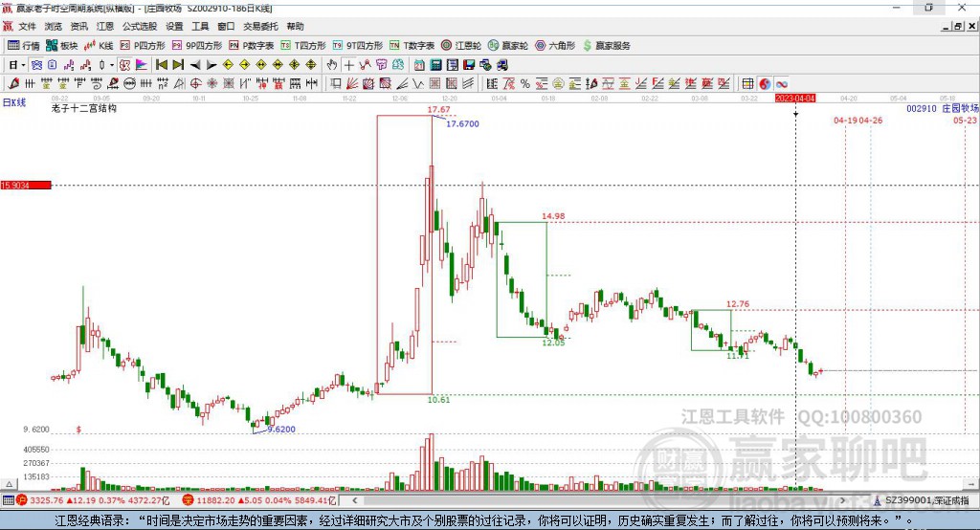Open the P四方形 tool

click(143, 46)
